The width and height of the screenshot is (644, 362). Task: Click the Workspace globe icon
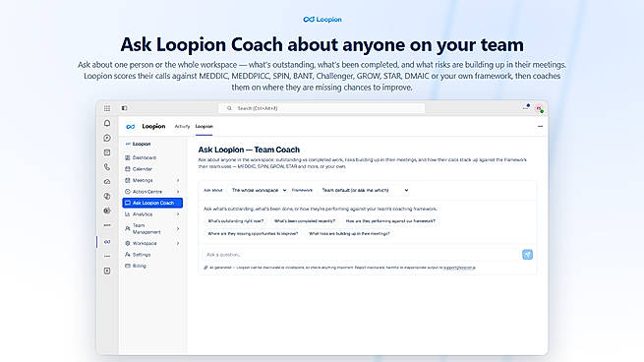point(127,243)
